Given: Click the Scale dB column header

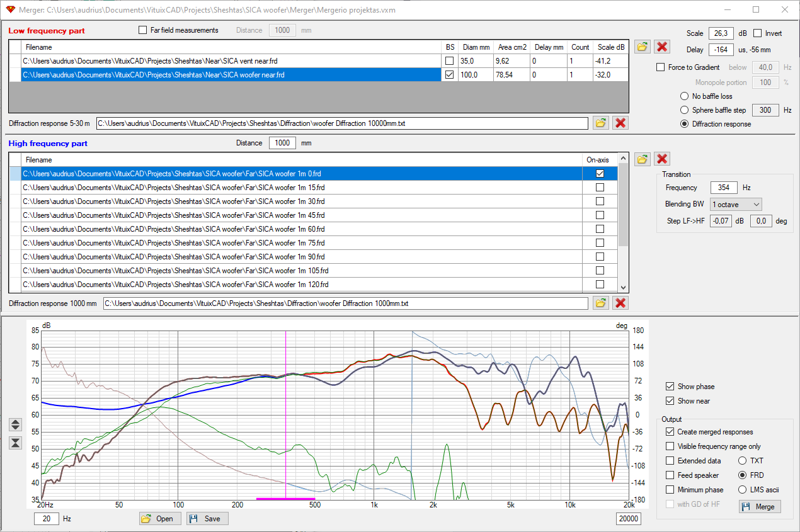Looking at the screenshot, I should tap(611, 47).
